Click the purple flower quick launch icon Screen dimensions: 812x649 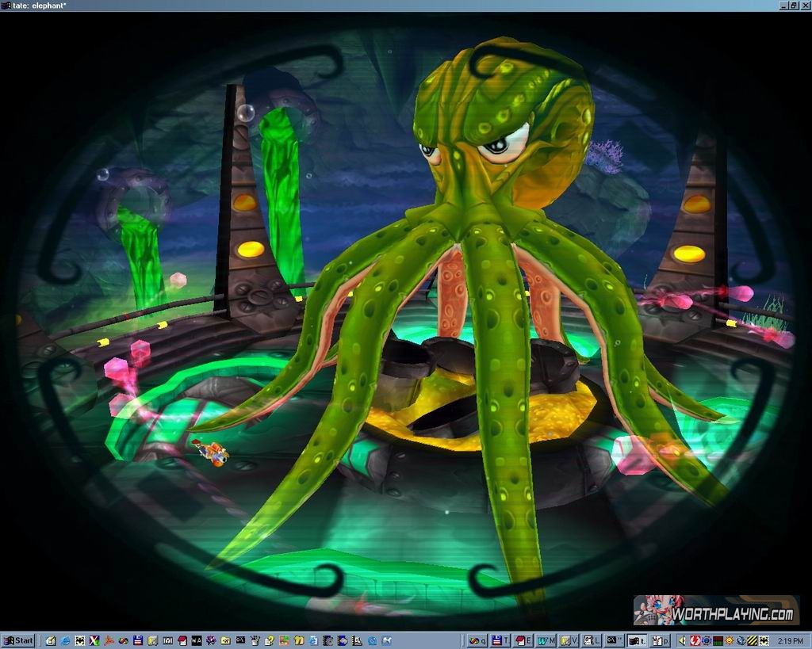(211, 640)
